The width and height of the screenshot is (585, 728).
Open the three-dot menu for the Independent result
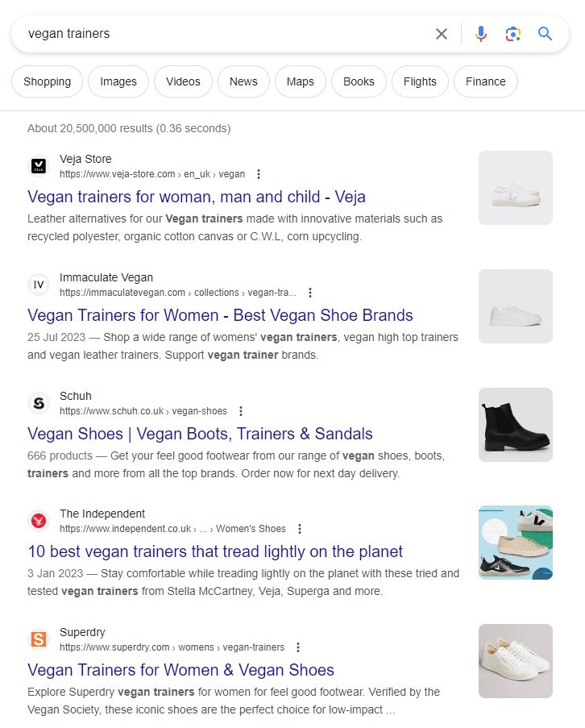(x=300, y=529)
